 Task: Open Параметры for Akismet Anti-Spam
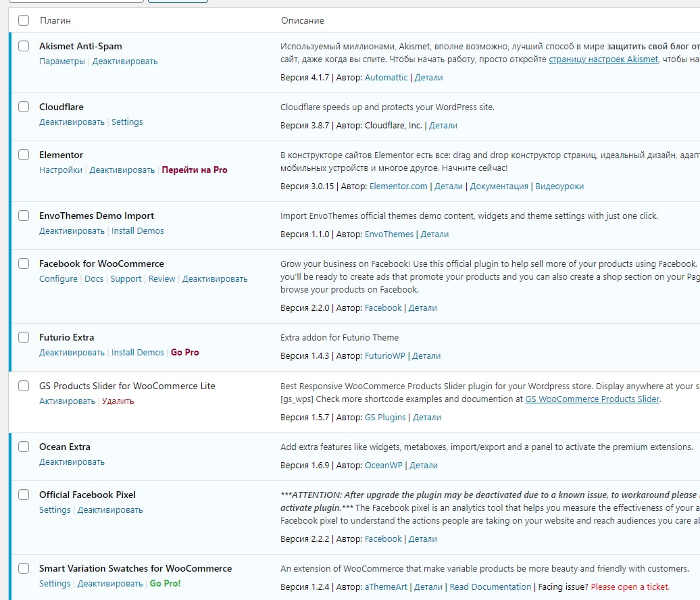62,61
